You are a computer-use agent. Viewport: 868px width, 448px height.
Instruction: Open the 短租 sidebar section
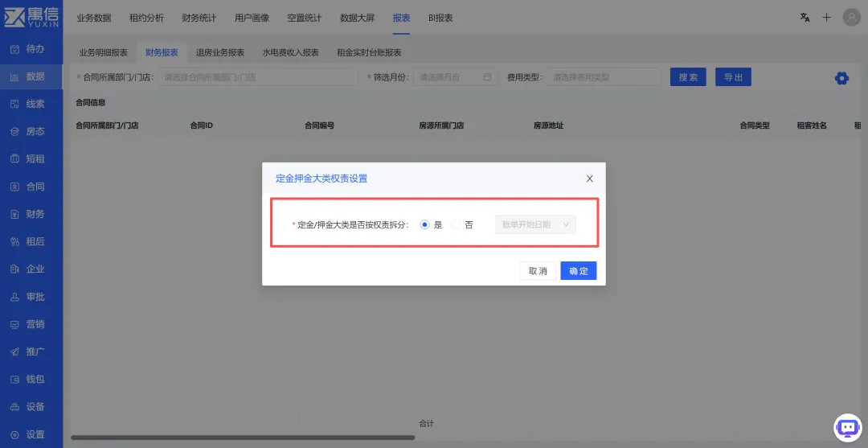click(x=31, y=159)
